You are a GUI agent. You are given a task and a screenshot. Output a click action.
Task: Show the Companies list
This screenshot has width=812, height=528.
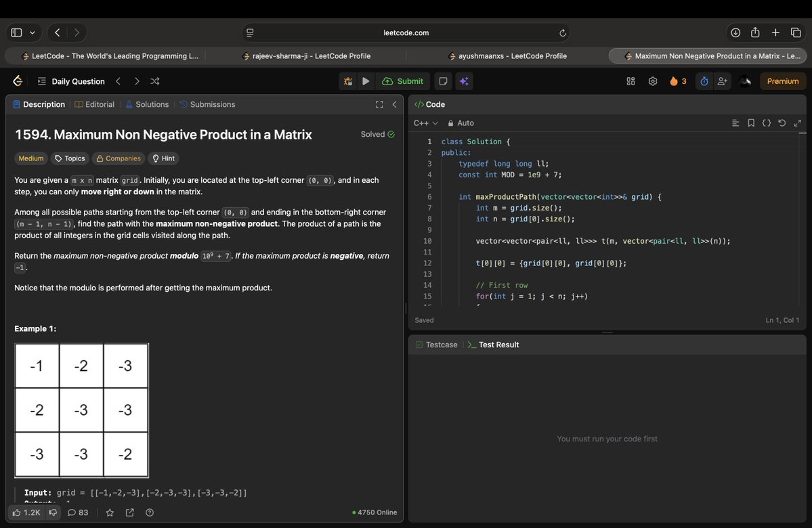[x=119, y=158]
